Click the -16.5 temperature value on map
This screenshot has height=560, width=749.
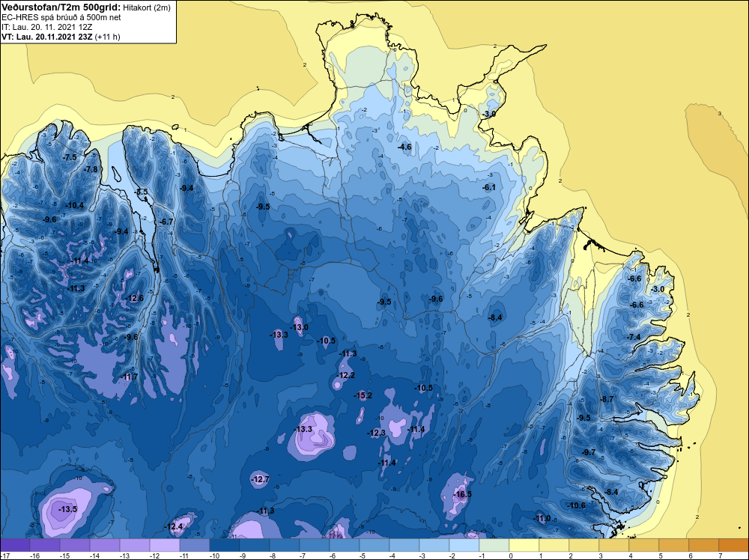click(x=462, y=494)
